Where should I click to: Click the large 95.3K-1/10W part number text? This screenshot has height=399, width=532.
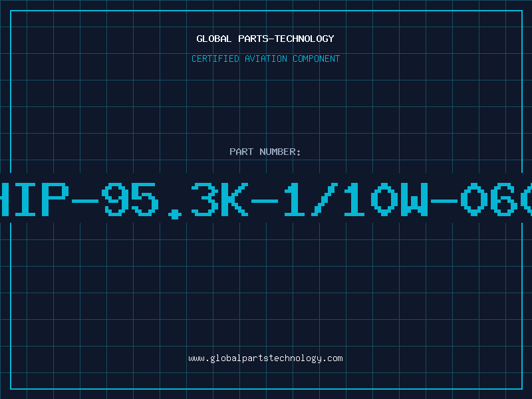point(266,200)
